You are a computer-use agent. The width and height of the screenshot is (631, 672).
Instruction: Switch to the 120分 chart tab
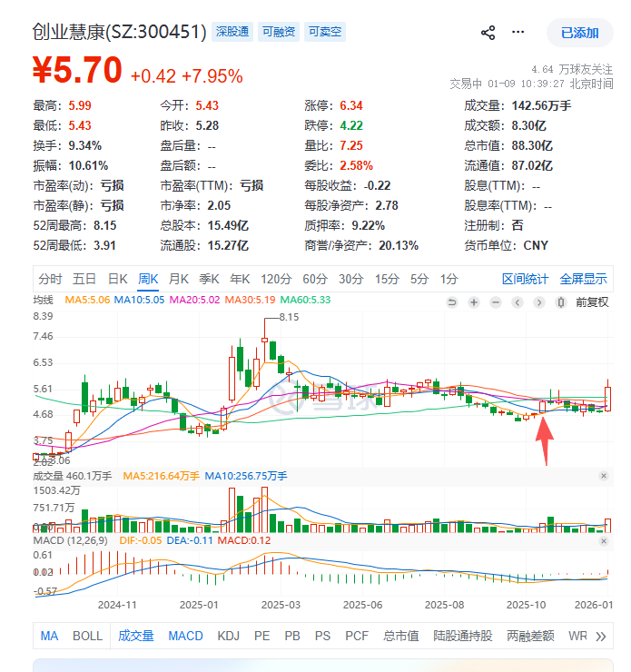coord(276,279)
